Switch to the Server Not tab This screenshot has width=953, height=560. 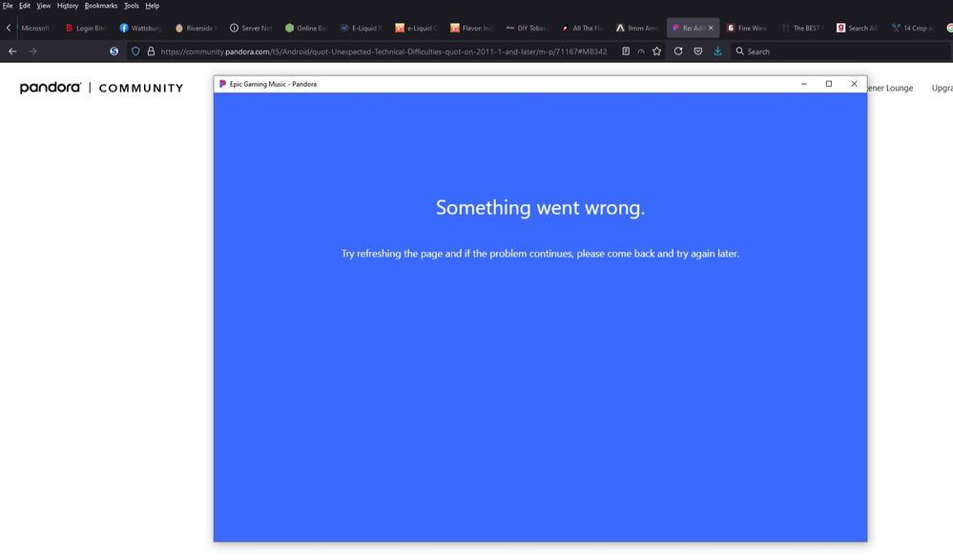250,28
